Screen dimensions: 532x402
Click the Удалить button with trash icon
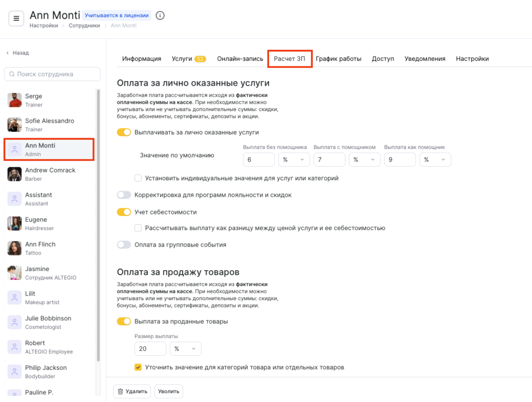[x=132, y=391]
